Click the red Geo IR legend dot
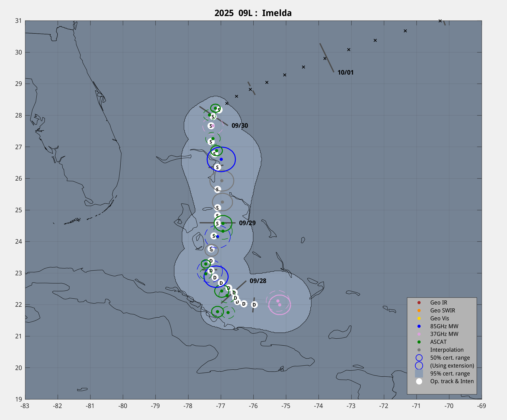The image size is (507, 420). (x=419, y=302)
